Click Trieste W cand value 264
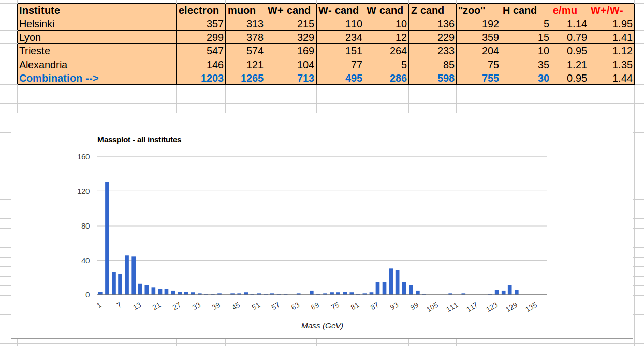644x346 pixels. (386, 51)
